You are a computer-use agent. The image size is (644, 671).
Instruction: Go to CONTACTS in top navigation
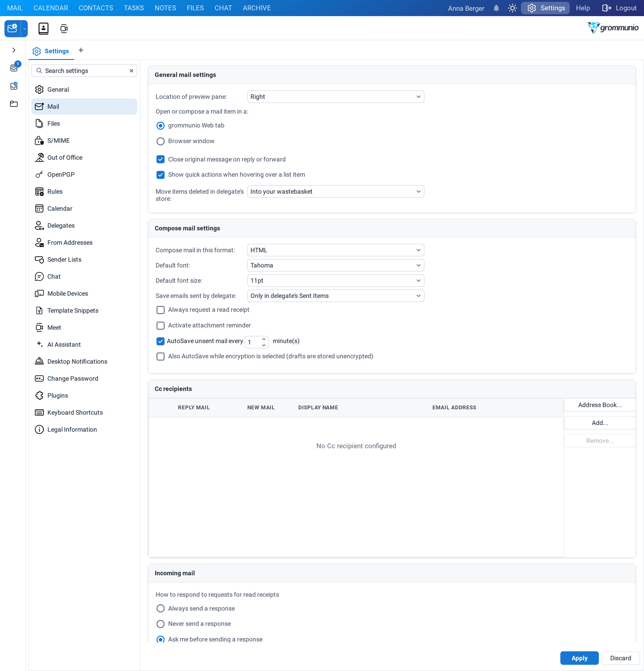pos(96,8)
